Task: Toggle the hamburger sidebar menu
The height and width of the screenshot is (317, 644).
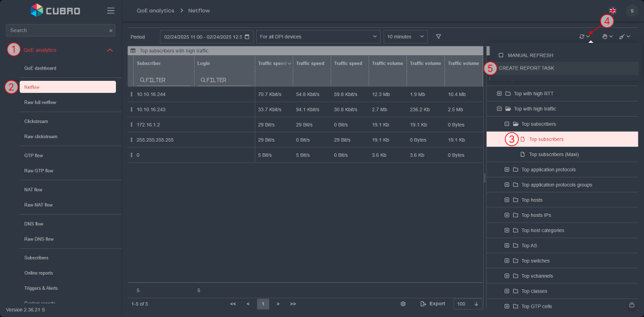Action: point(110,11)
